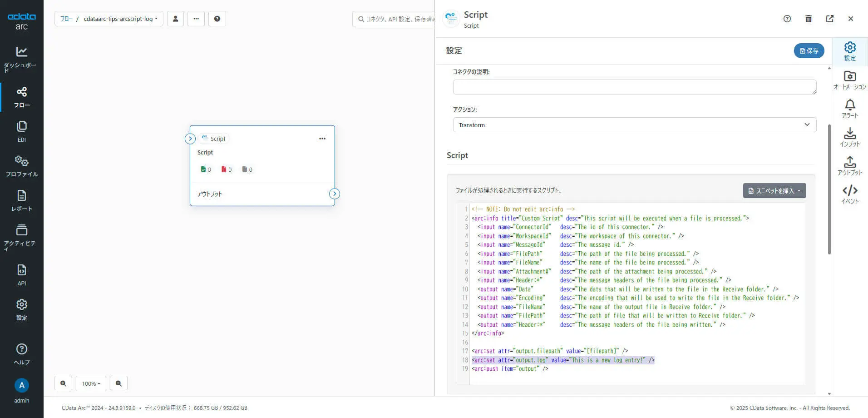Viewport: 868px width, 418px height.
Task: Click the コネクタの説明 description text field
Action: 634,87
